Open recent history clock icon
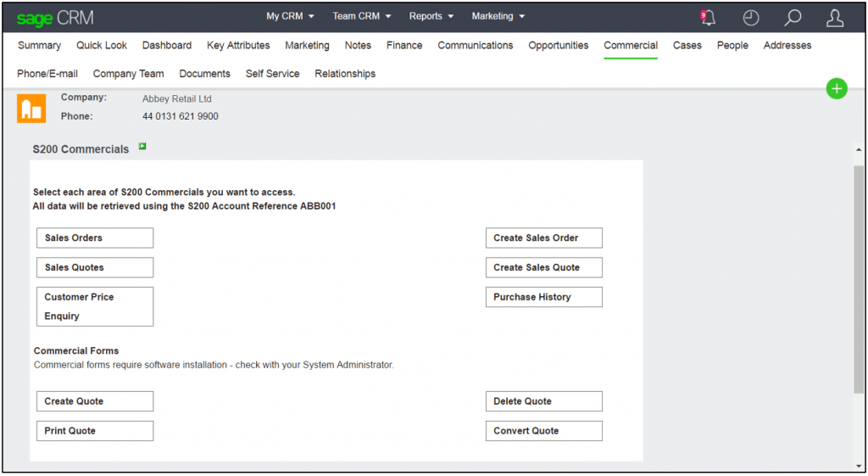The image size is (868, 476). 751,18
